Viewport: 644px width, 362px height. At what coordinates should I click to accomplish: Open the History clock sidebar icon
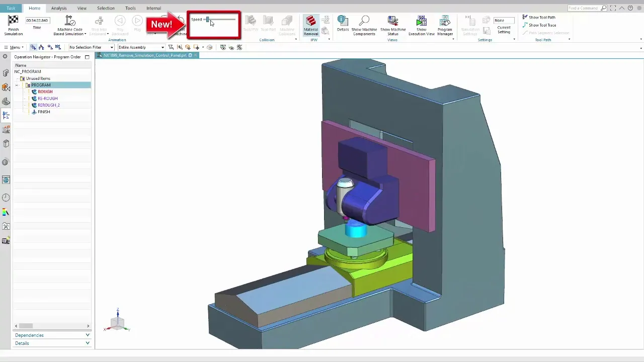point(6,198)
